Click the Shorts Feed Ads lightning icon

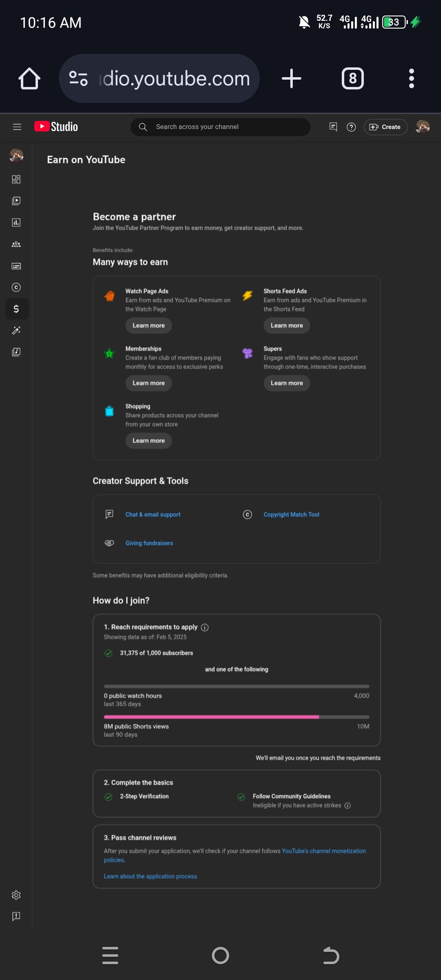click(247, 296)
